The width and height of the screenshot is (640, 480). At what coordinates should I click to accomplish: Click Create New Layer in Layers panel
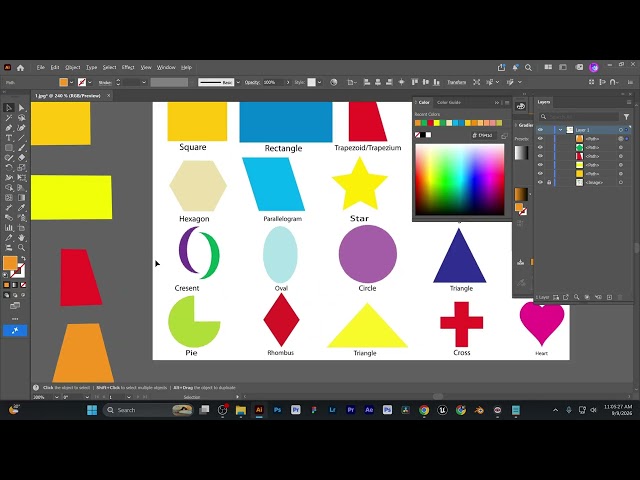[609, 297]
